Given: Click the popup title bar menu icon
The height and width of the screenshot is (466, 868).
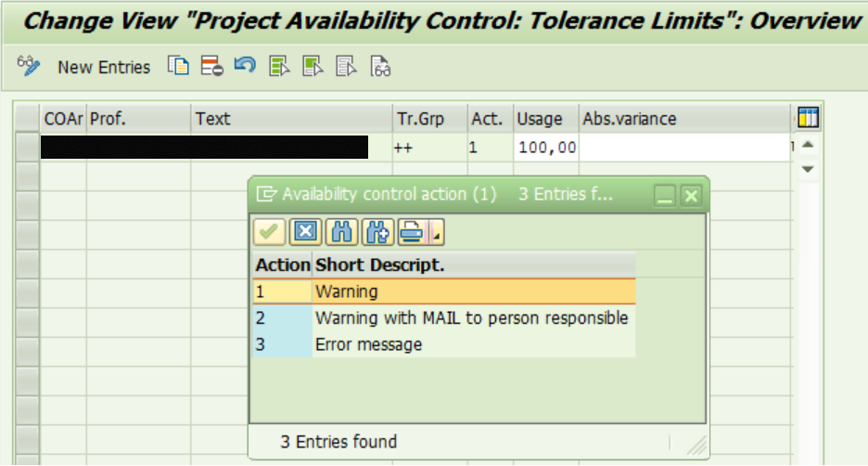Looking at the screenshot, I should coord(266,194).
